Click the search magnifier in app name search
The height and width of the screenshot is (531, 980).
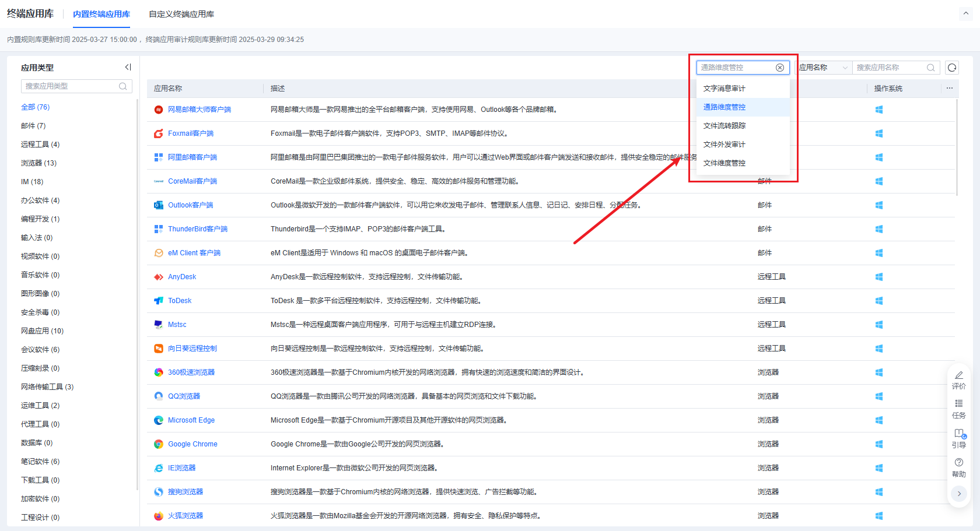tap(931, 68)
